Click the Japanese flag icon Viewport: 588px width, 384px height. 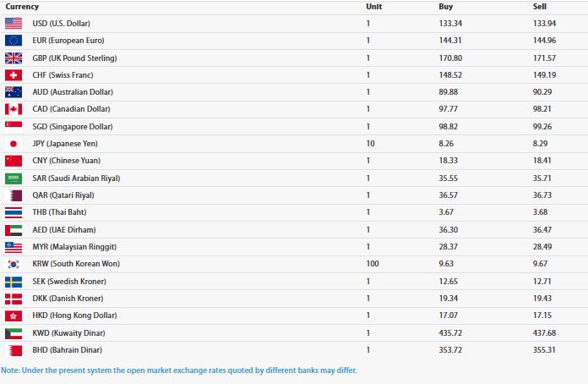coord(14,144)
